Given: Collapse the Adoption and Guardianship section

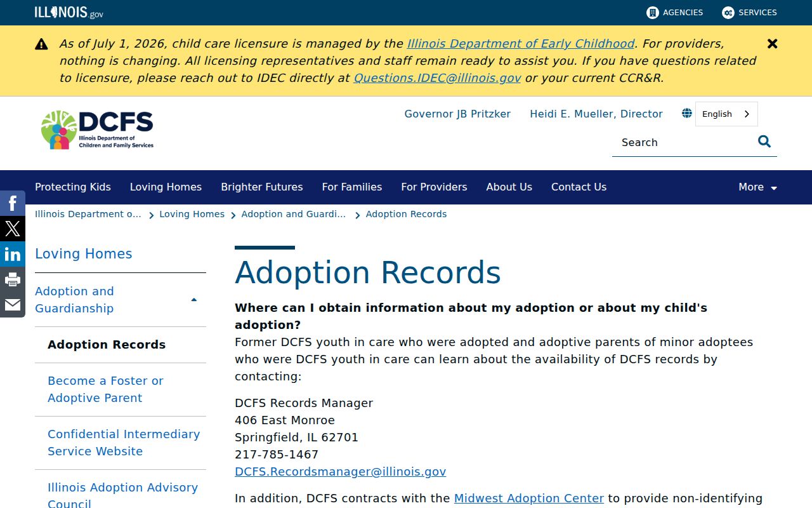Looking at the screenshot, I should [x=193, y=300].
